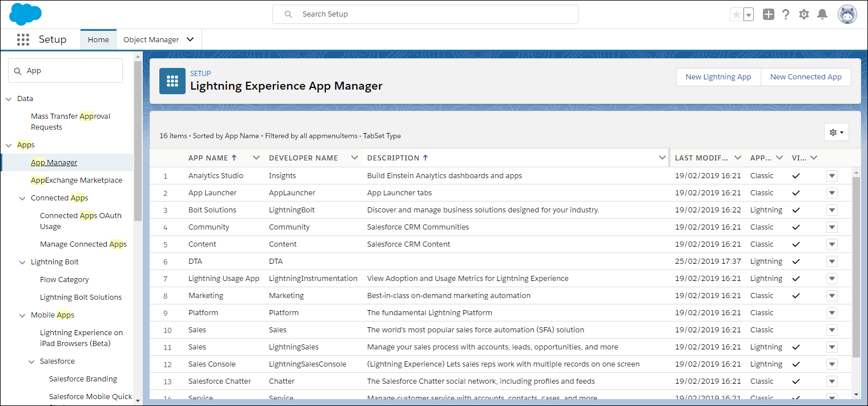Click the Quick Find box containing App
The width and height of the screenshot is (868, 406).
pyautogui.click(x=65, y=70)
